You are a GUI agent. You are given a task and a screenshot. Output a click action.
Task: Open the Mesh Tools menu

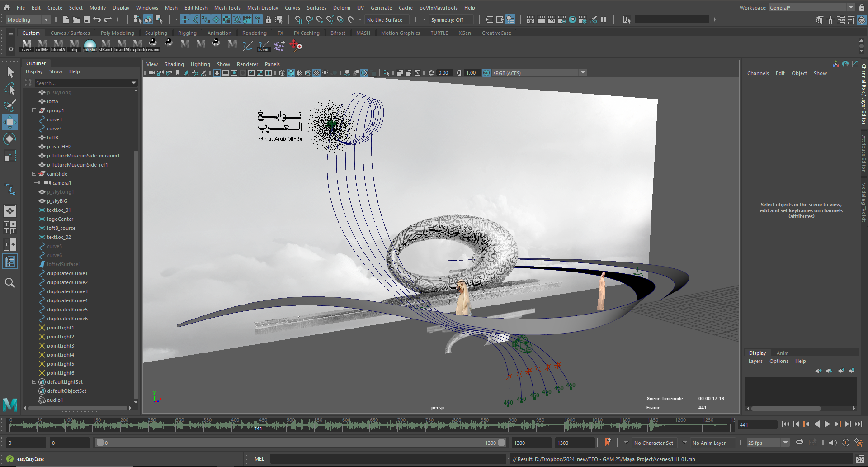pyautogui.click(x=227, y=8)
